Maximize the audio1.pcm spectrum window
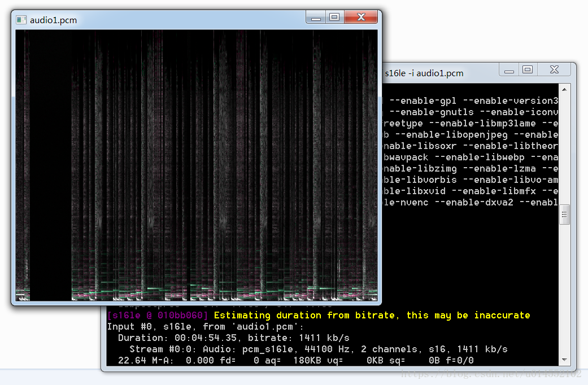The width and height of the screenshot is (588, 385). (334, 17)
